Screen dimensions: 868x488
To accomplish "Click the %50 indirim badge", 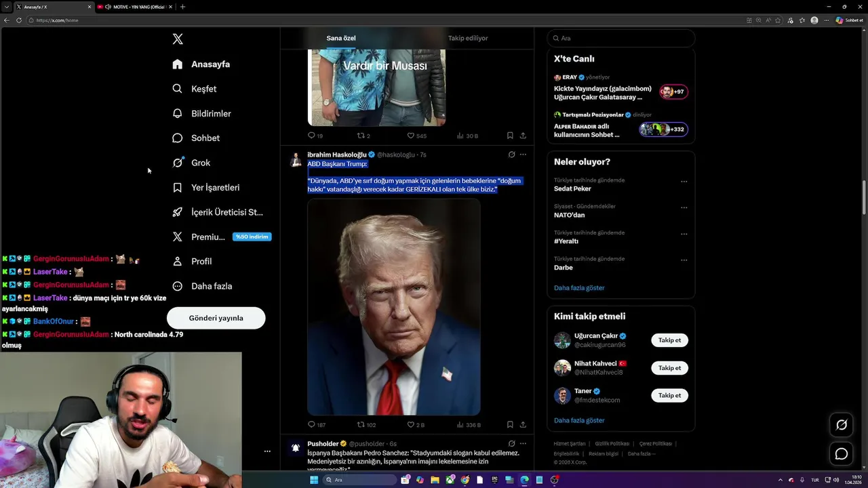I will 252,237.
